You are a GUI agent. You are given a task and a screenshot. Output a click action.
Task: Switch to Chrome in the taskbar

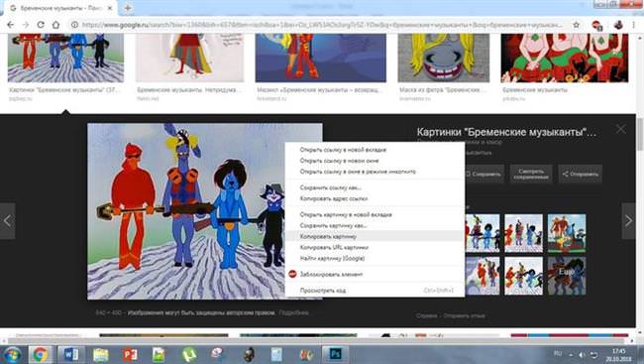[40, 354]
